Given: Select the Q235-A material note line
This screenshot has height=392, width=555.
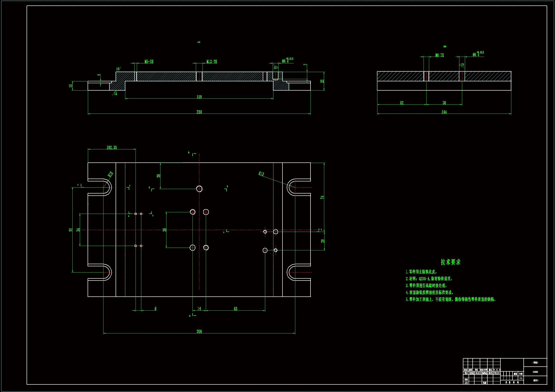Looking at the screenshot, I should tap(429, 279).
